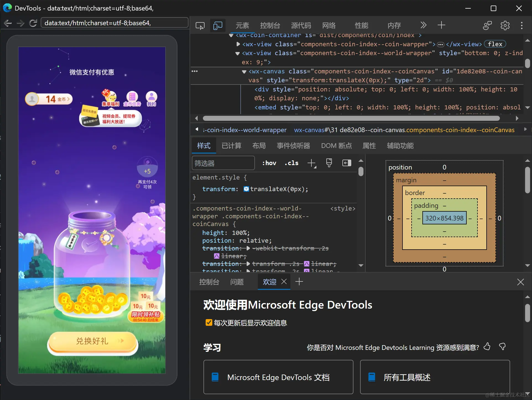This screenshot has height=400, width=532.
Task: Click the 筛选器 filter input field
Action: pyautogui.click(x=223, y=163)
